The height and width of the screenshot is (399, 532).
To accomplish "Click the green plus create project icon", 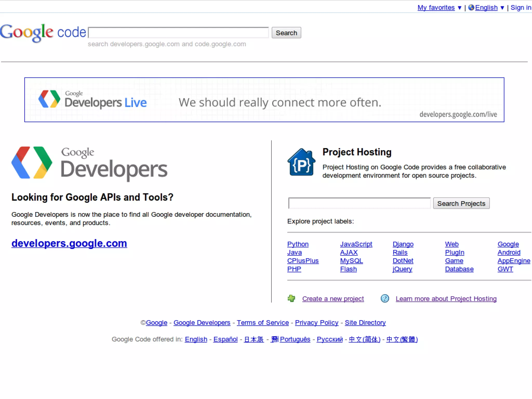I will tap(291, 298).
